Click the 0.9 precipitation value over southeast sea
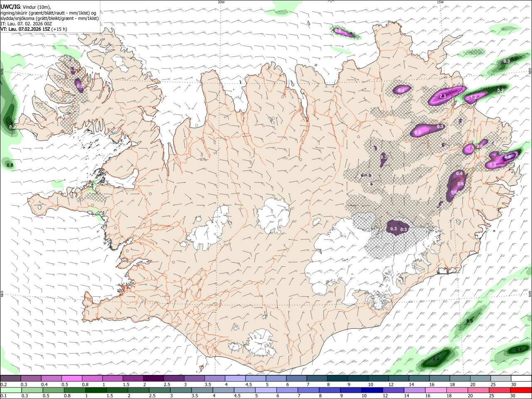 pos(470,321)
